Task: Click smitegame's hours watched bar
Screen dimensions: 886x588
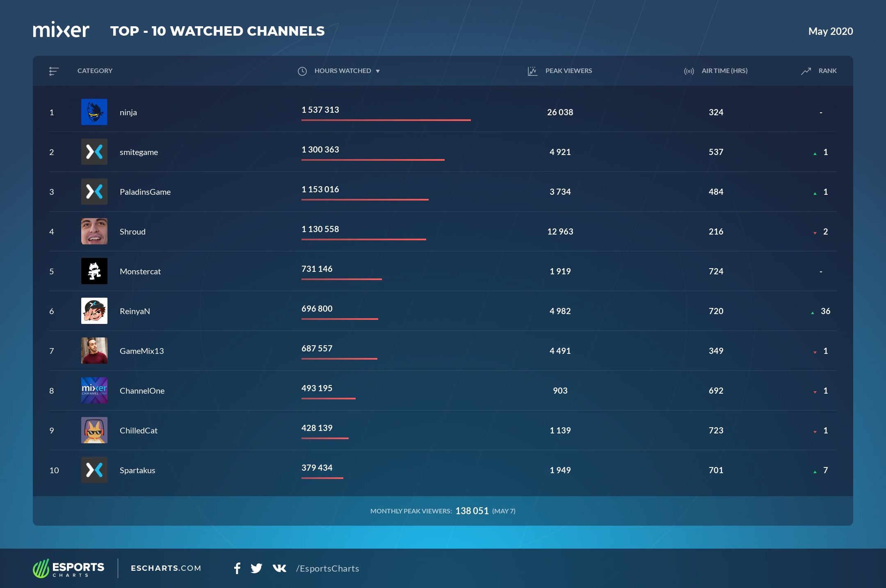Action: (x=373, y=160)
